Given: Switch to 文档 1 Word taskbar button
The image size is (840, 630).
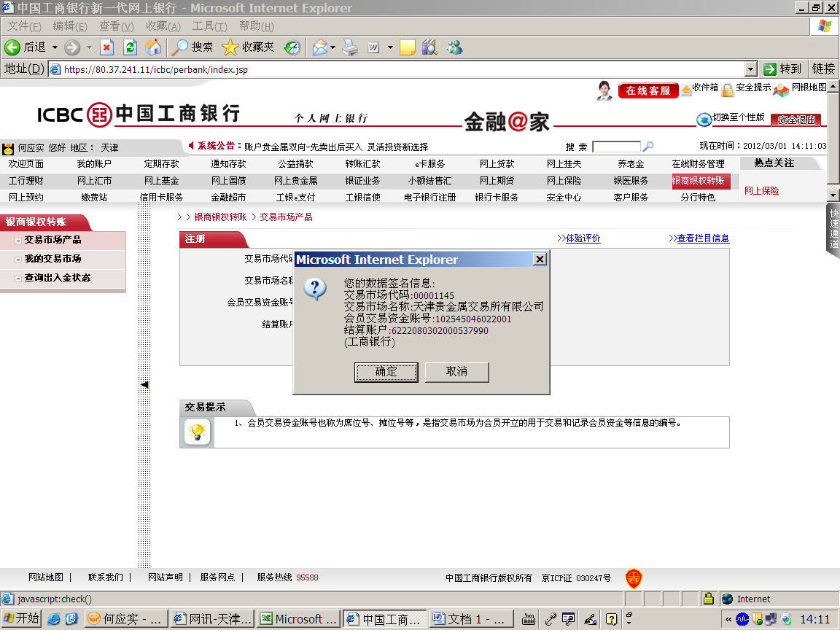Looking at the screenshot, I should (470, 619).
